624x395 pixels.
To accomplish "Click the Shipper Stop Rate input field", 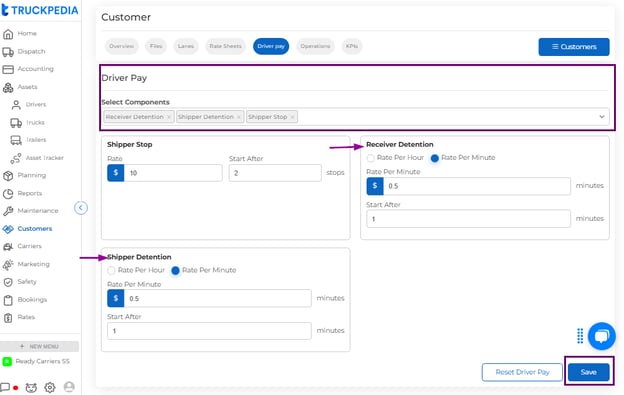I will click(x=173, y=173).
